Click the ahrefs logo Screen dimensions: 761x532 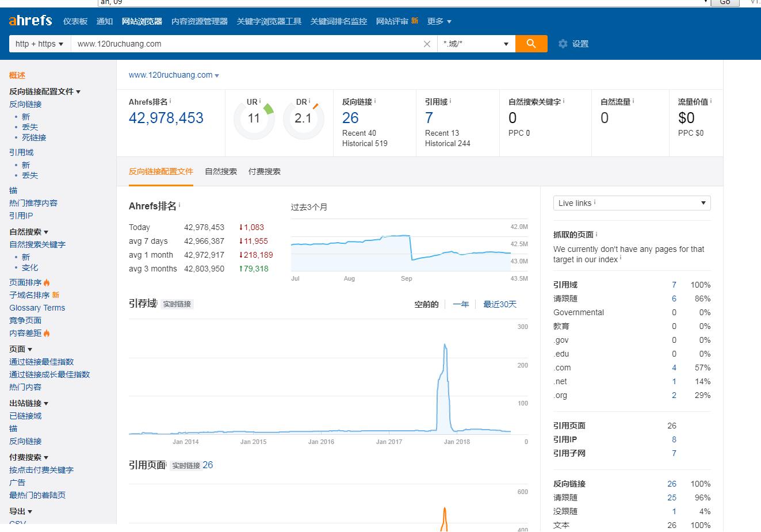pos(30,21)
